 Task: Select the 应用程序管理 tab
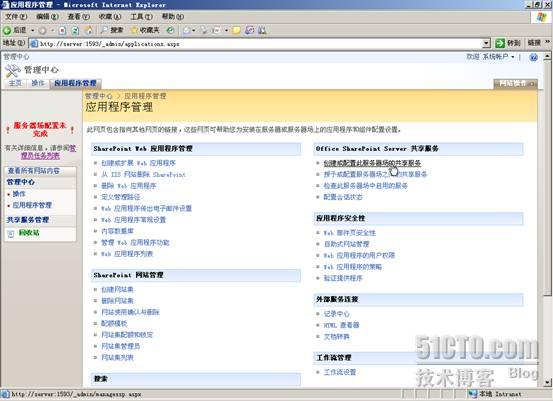pyautogui.click(x=75, y=83)
